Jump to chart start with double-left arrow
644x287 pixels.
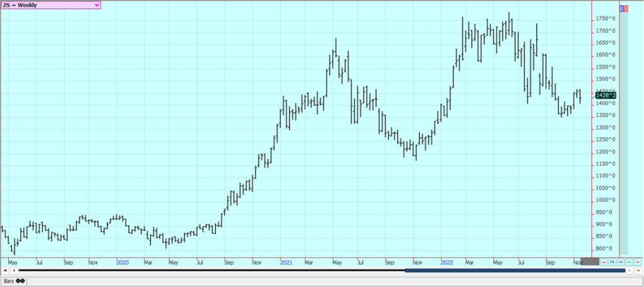click(x=5, y=271)
